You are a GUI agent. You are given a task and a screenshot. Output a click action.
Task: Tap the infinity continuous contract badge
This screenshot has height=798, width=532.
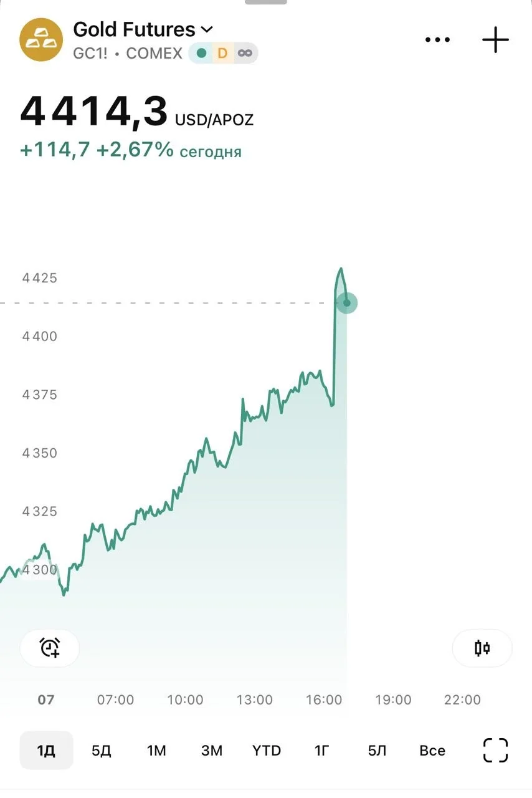[245, 53]
